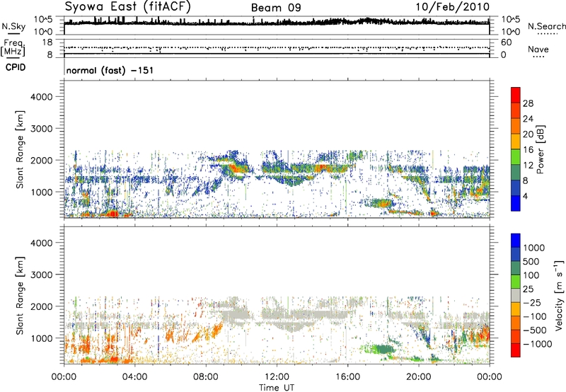Image resolution: width=566 pixels, height=392 pixels.
Task: Click the '4000' tick label on power panel
Action: pyautogui.click(x=41, y=97)
